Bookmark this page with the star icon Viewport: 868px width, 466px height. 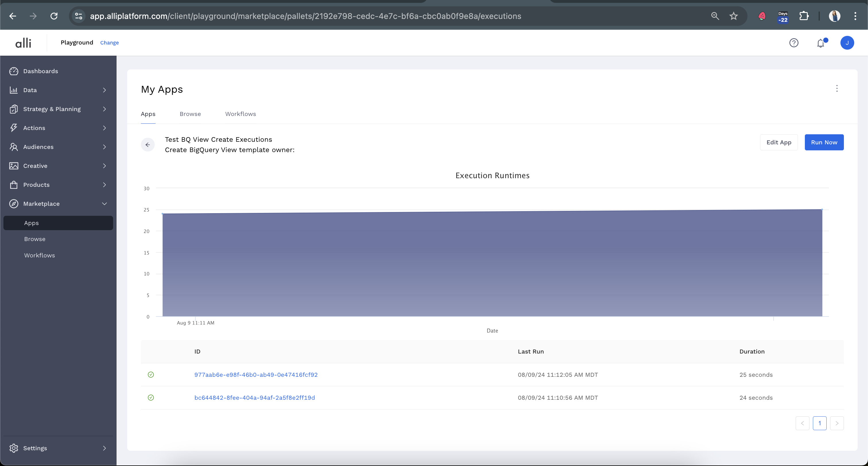click(x=734, y=16)
